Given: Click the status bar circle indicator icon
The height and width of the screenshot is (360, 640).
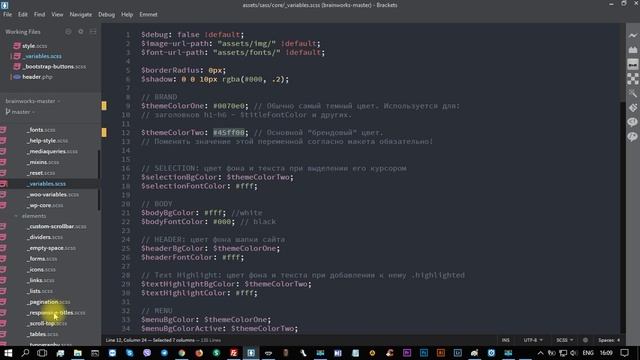Looking at the screenshot, I should [x=585, y=340].
